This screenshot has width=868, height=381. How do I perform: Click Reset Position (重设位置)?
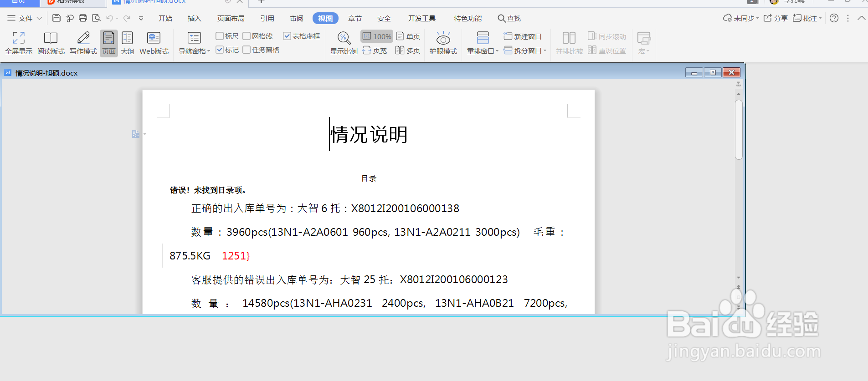(607, 51)
